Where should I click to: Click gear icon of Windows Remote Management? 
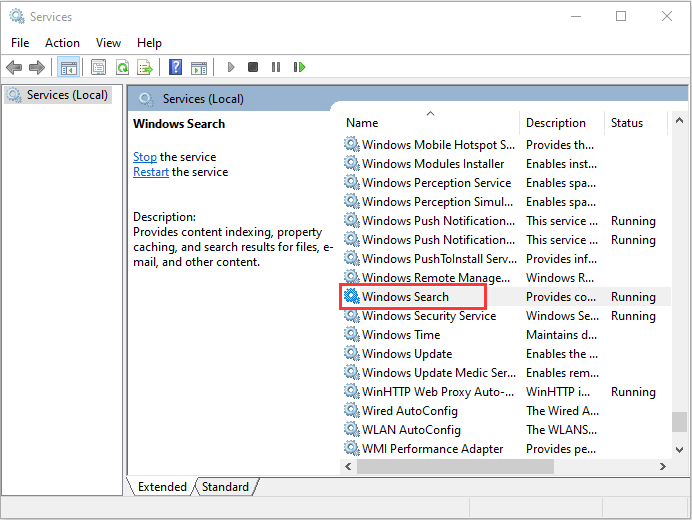coord(352,277)
